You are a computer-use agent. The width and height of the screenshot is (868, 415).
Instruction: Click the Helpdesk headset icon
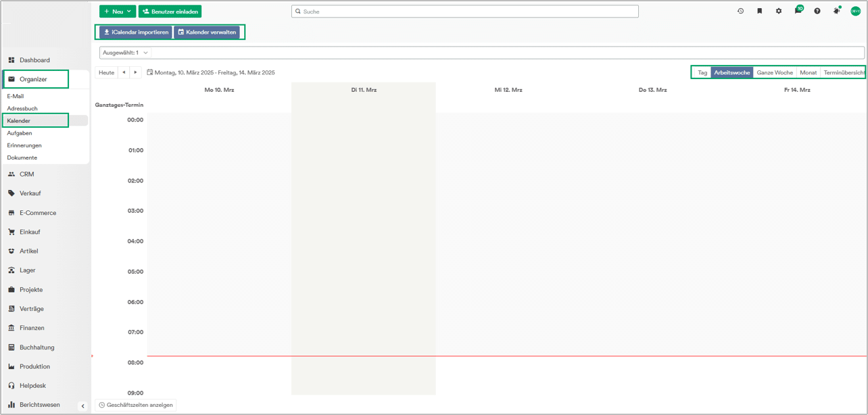click(x=11, y=386)
